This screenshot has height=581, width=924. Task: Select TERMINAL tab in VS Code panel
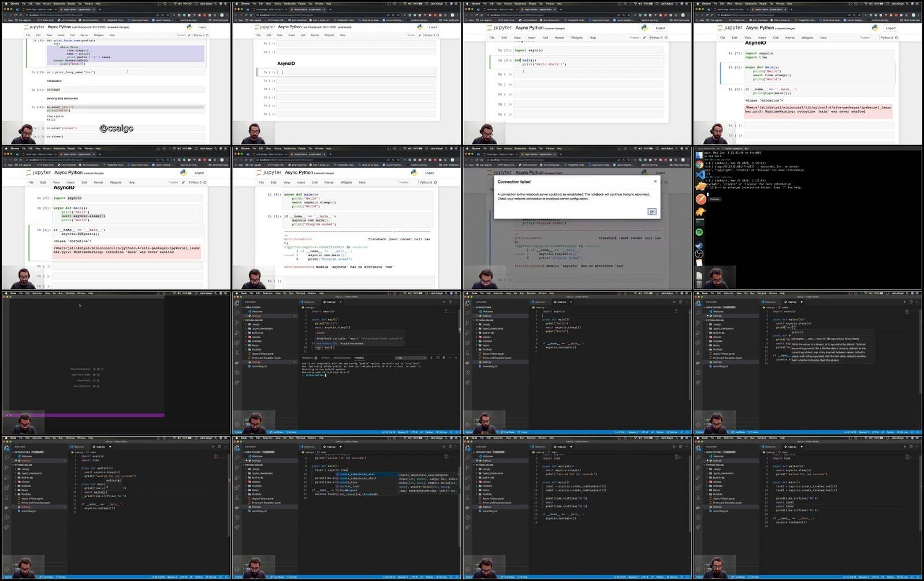pos(359,357)
